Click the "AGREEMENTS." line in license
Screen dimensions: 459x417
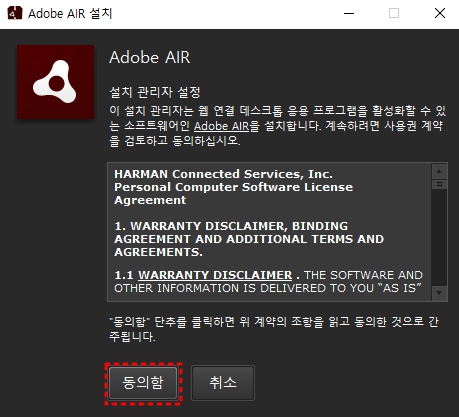point(158,252)
